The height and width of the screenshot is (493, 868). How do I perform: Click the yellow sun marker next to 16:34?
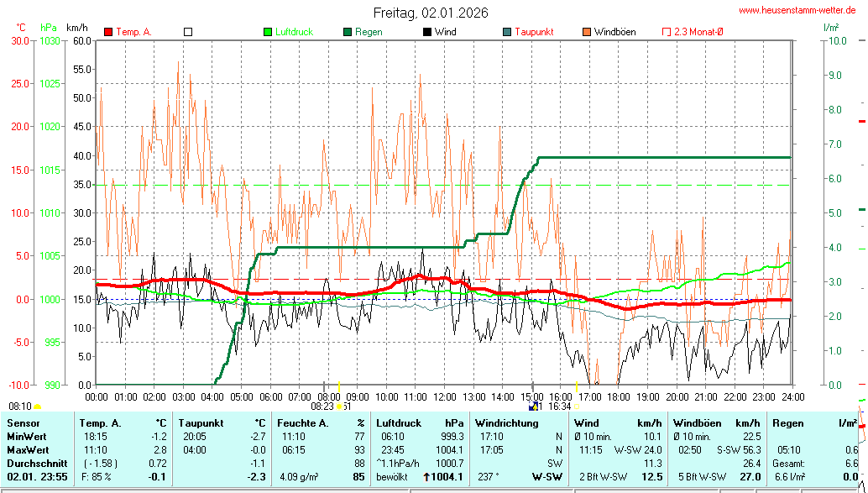[577, 406]
